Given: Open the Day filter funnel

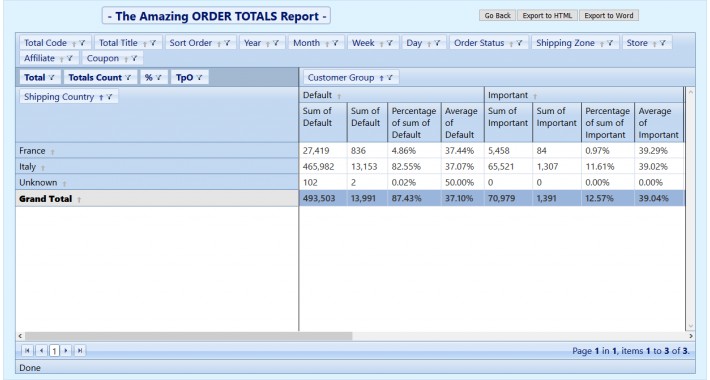Looking at the screenshot, I should [437, 43].
